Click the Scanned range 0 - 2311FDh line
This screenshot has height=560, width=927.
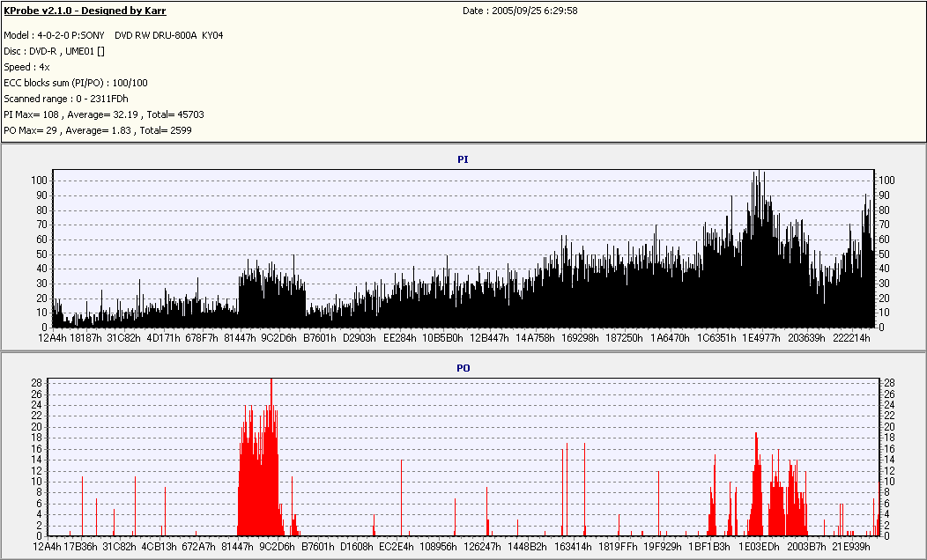[66, 99]
